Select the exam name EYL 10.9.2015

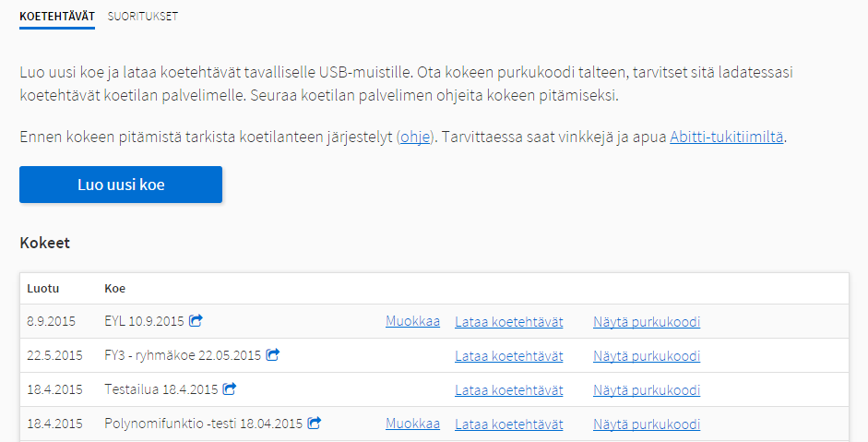pyautogui.click(x=144, y=321)
